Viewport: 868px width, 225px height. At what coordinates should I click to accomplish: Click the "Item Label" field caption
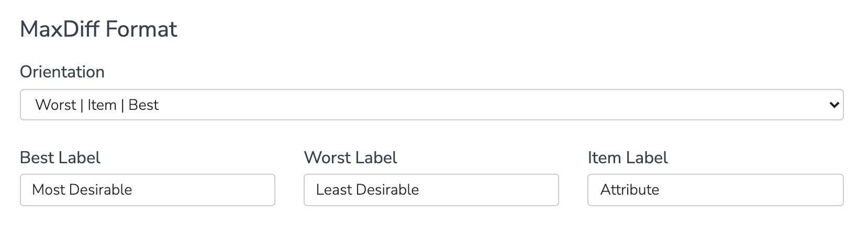click(x=628, y=158)
